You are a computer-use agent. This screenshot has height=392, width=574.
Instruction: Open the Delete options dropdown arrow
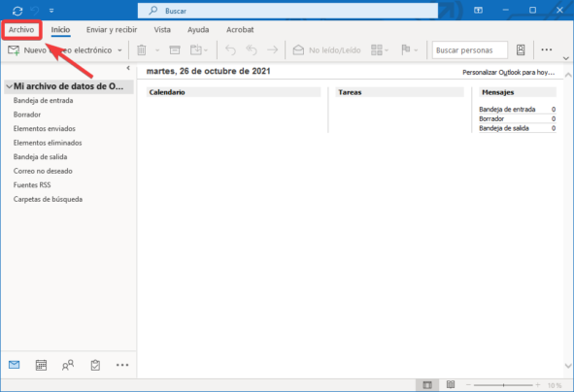(x=157, y=50)
